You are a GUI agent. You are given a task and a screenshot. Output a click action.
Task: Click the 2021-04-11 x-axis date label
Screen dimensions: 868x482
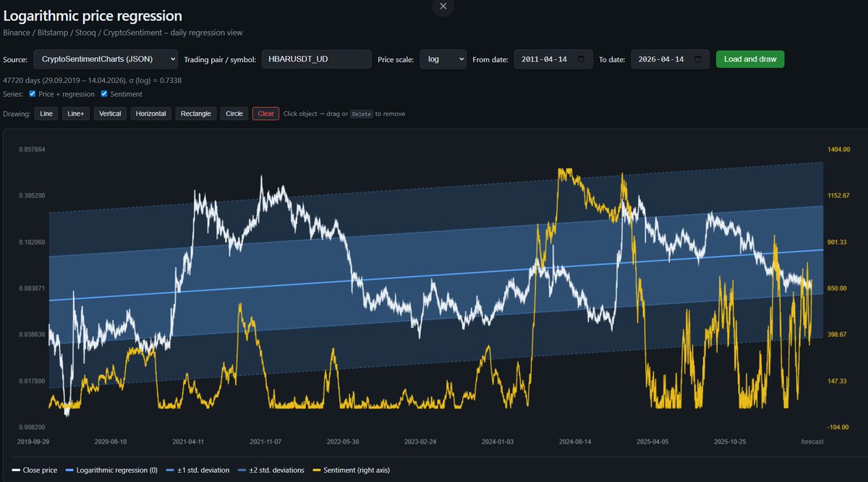[188, 441]
